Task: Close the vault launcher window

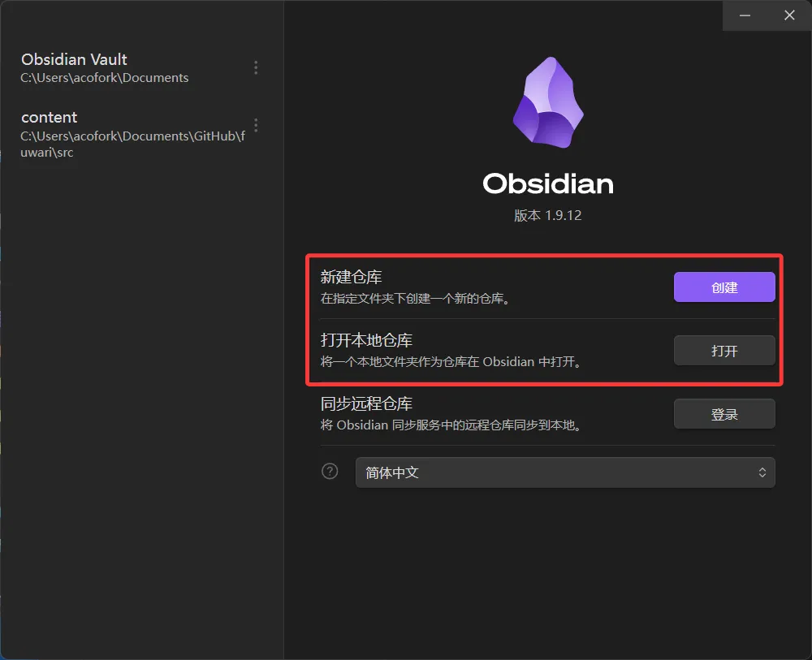Action: coord(789,15)
